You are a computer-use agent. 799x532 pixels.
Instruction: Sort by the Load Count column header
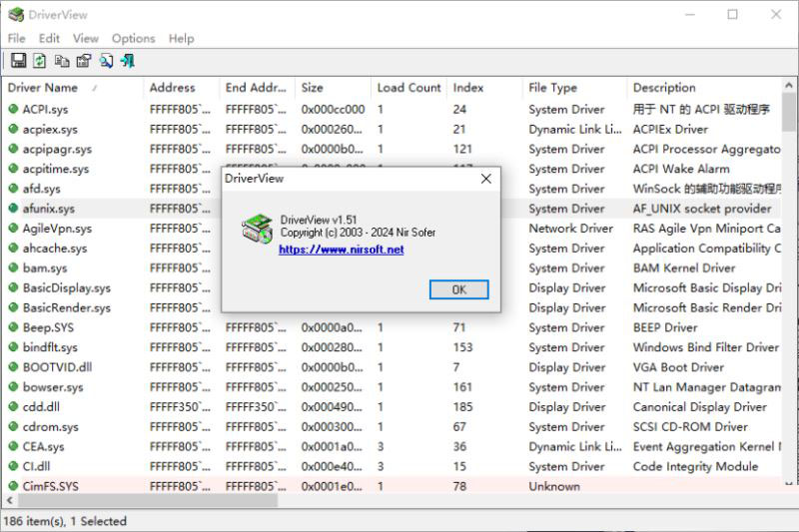click(408, 88)
